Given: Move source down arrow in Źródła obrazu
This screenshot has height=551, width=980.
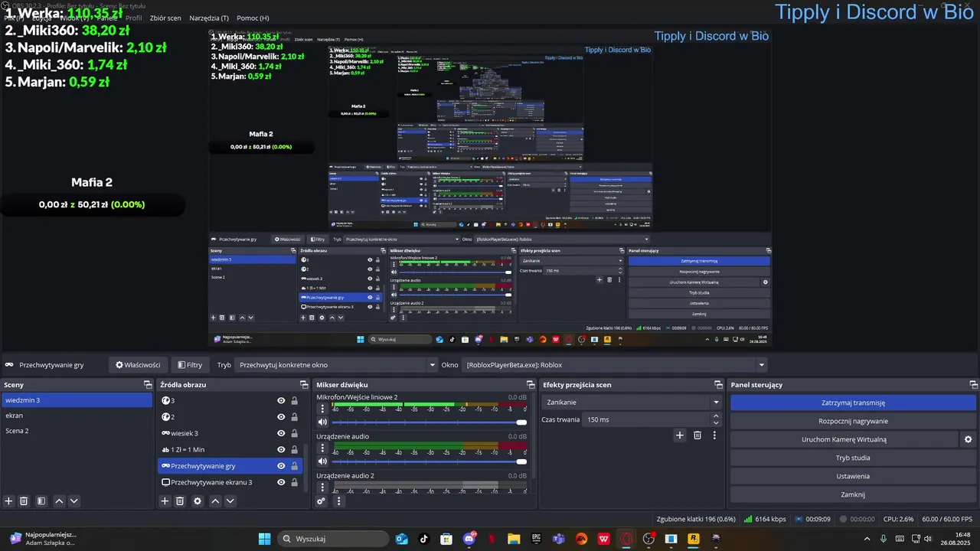Looking at the screenshot, I should pyautogui.click(x=230, y=501).
